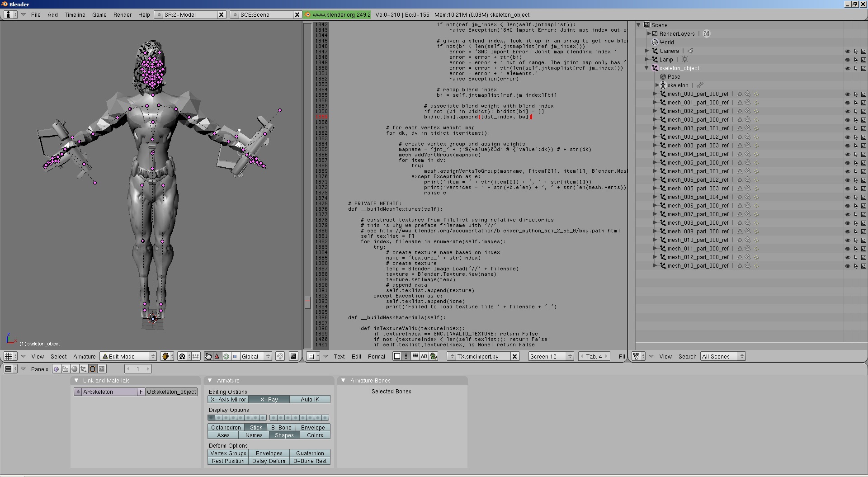Enable the X-Axis Mirror option

click(x=228, y=399)
